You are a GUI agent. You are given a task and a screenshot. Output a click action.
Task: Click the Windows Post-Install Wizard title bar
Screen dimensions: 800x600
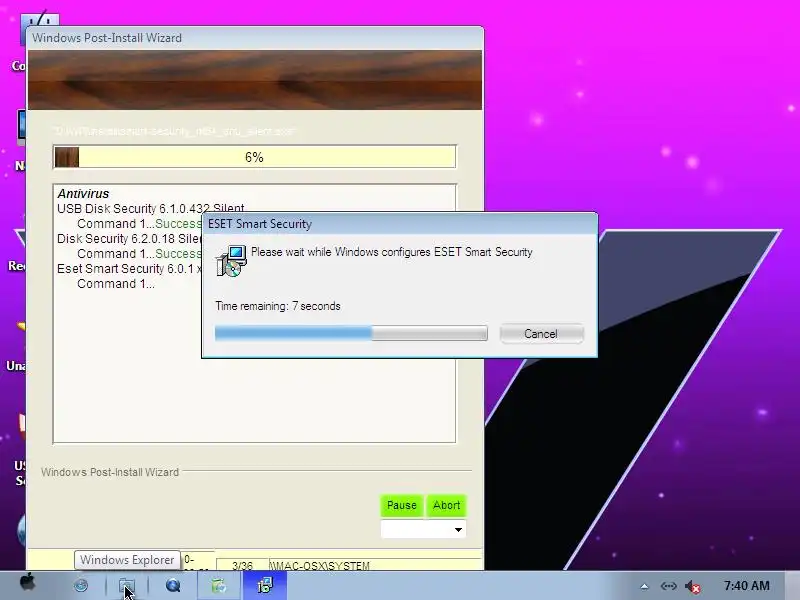(x=255, y=38)
